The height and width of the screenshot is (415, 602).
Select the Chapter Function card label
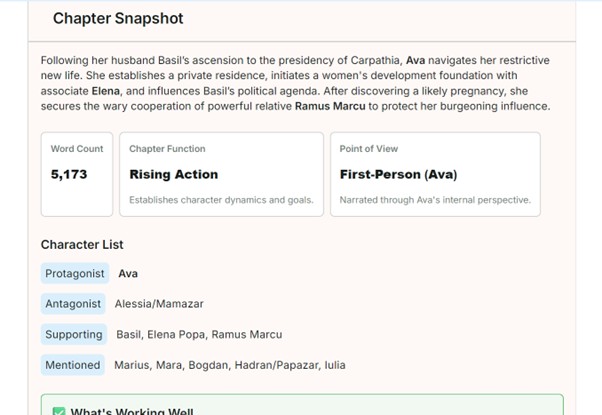(x=167, y=149)
